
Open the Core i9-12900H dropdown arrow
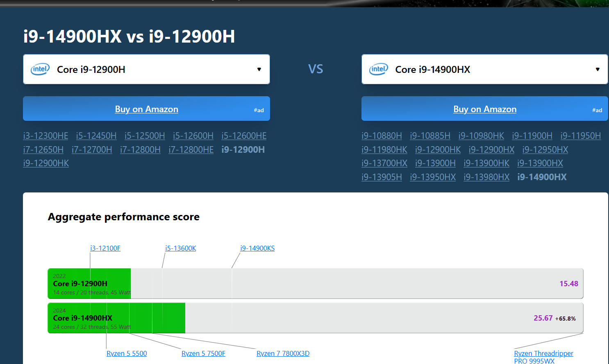[259, 69]
